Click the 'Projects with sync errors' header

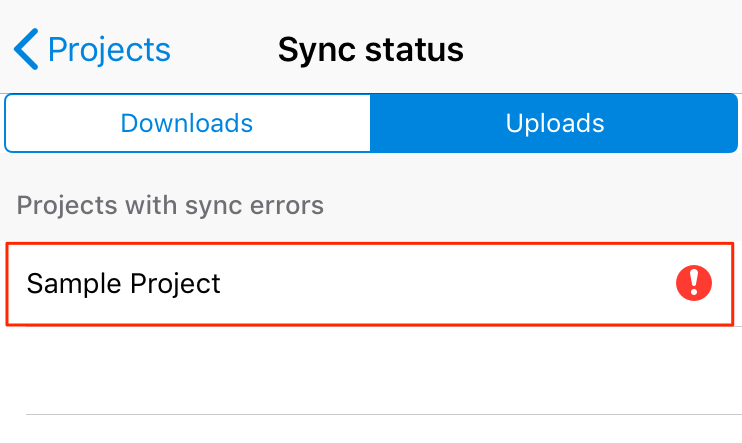click(x=170, y=205)
